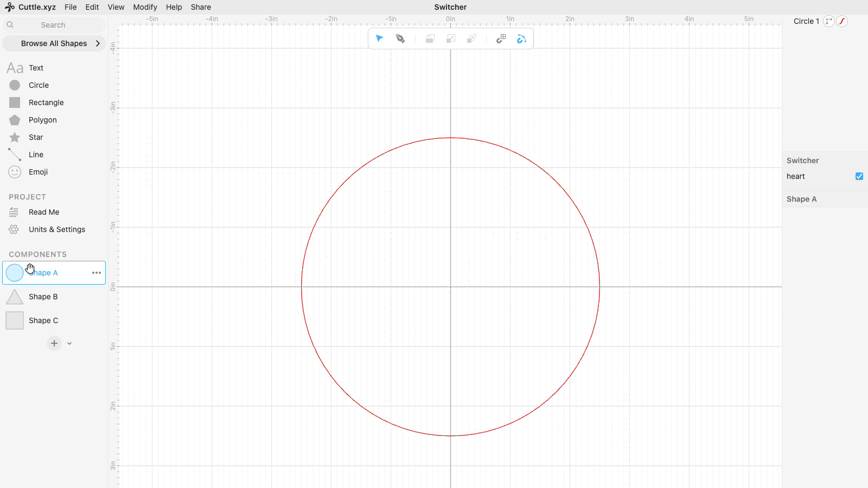This screenshot has height=488, width=868.
Task: Activate the blue bezier modify tool
Action: 521,38
